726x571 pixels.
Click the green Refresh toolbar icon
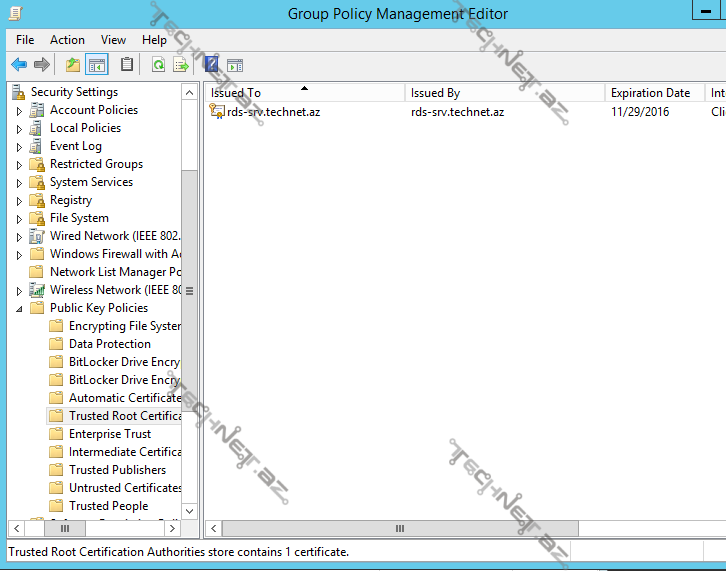point(158,65)
